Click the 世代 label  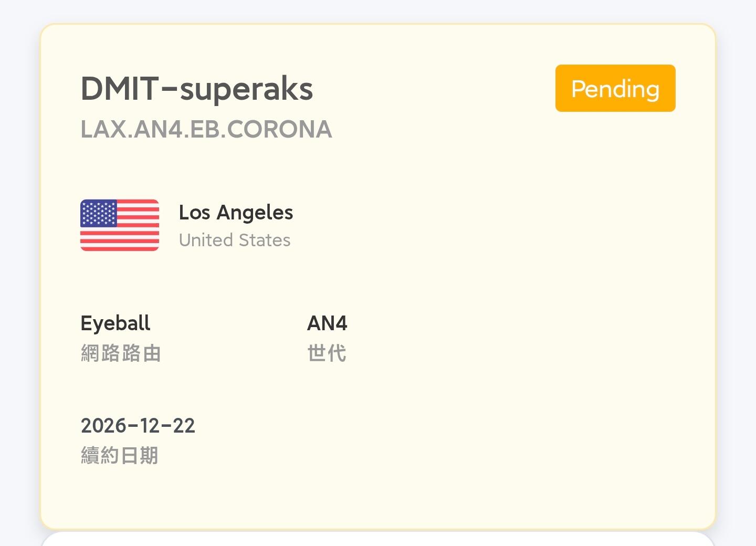click(x=327, y=353)
